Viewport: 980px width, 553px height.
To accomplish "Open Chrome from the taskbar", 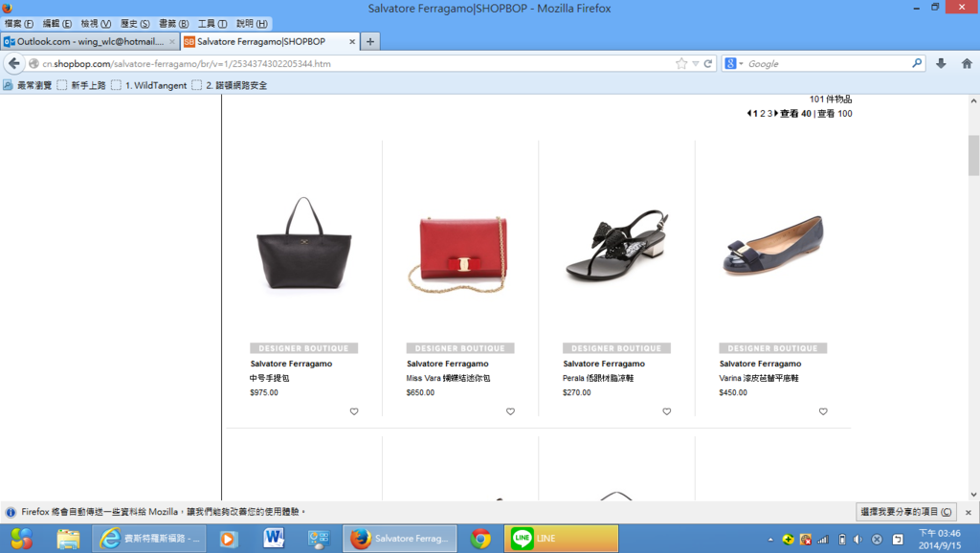I will point(480,538).
